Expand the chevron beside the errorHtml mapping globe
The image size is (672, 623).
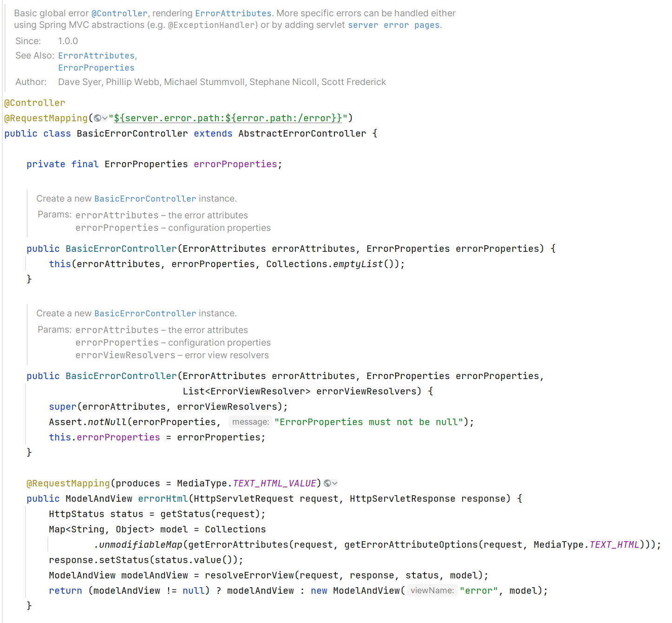tap(335, 483)
